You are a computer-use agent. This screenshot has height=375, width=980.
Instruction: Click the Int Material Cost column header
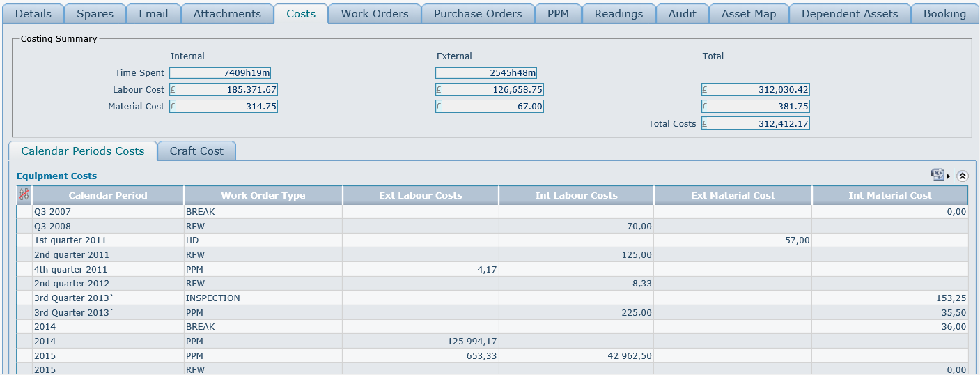[889, 196]
